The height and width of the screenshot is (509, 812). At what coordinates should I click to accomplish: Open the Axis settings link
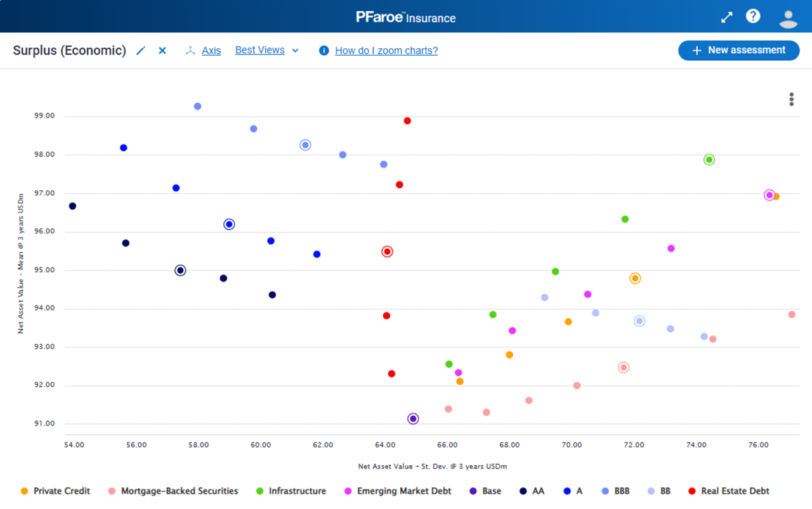[x=211, y=51]
